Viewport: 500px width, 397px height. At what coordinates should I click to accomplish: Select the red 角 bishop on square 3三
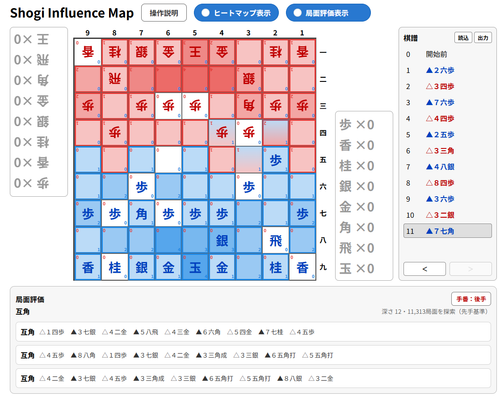(x=249, y=106)
